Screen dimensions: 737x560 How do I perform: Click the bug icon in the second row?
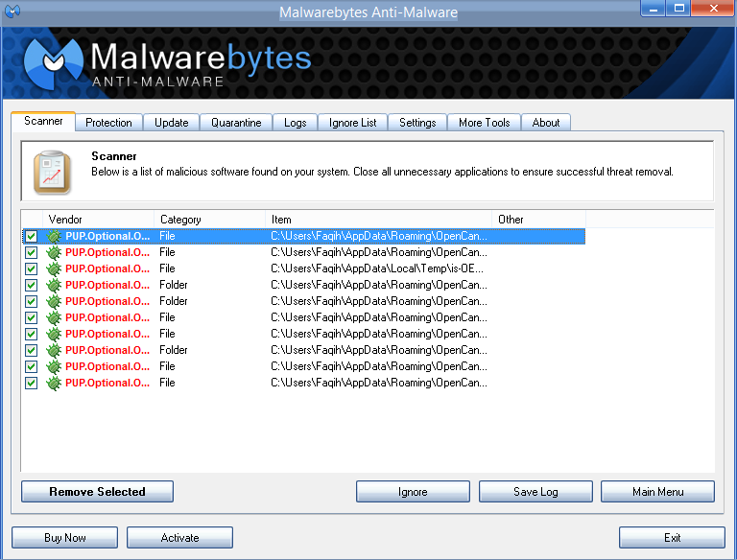pyautogui.click(x=54, y=253)
